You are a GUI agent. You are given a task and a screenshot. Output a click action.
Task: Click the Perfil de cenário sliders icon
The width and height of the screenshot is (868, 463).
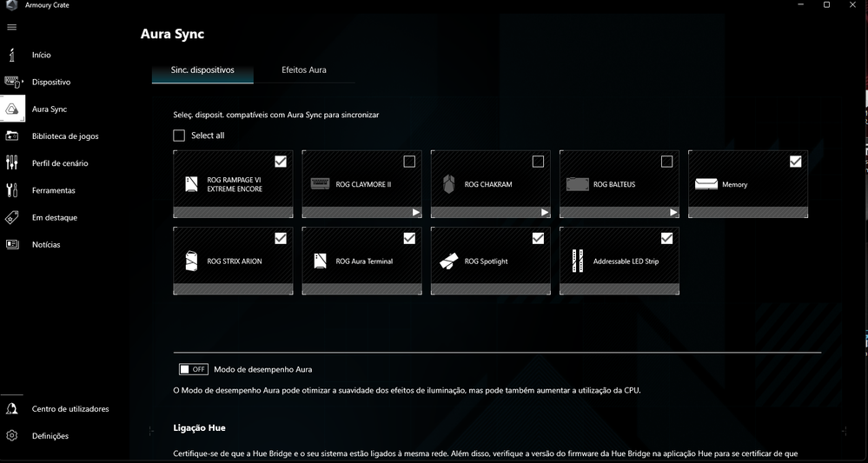(x=12, y=163)
